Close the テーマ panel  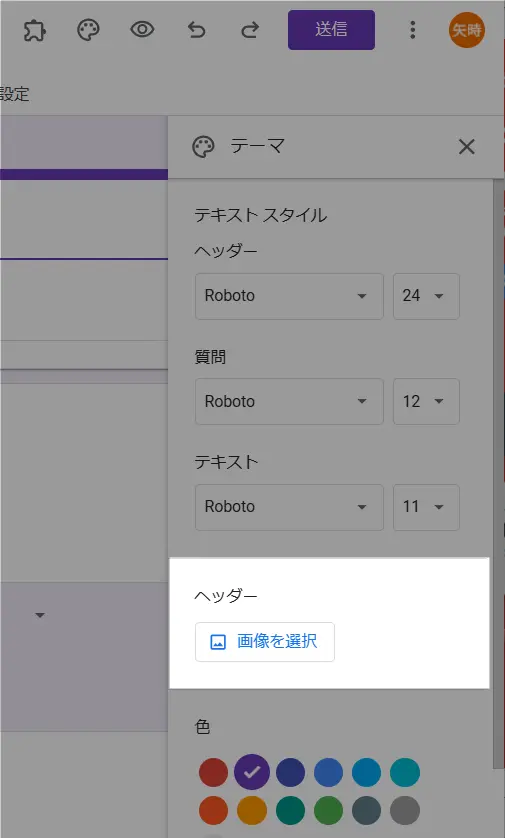[x=467, y=146]
